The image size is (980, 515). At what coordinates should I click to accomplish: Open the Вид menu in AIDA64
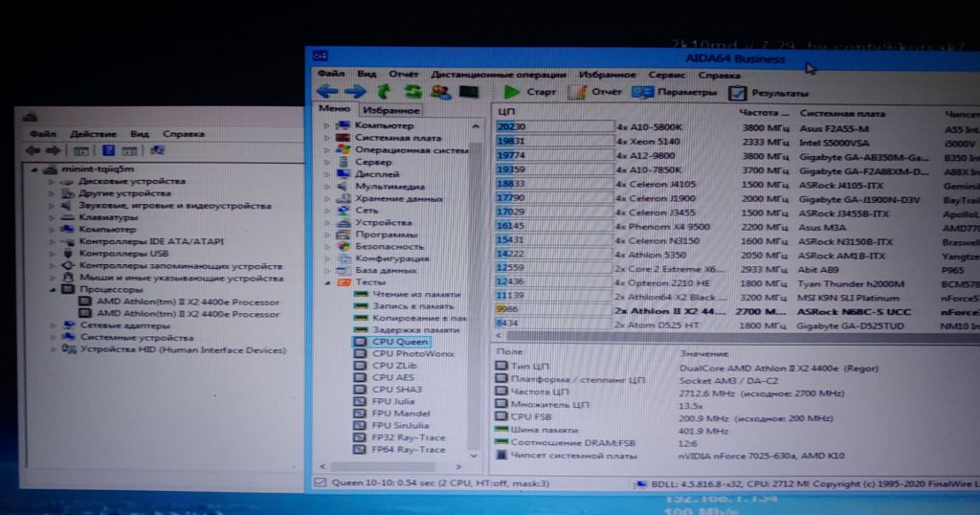click(367, 74)
